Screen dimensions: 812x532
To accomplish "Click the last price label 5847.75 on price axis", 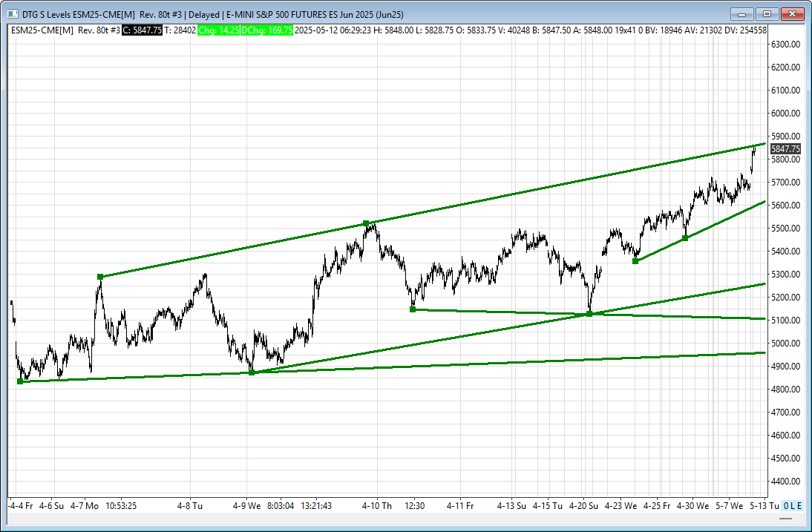I will tap(785, 149).
